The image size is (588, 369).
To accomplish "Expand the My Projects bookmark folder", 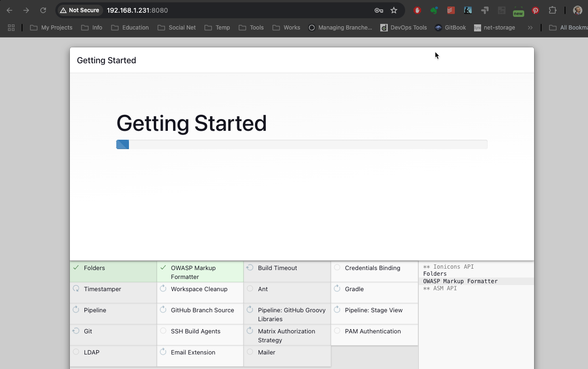I will [51, 28].
